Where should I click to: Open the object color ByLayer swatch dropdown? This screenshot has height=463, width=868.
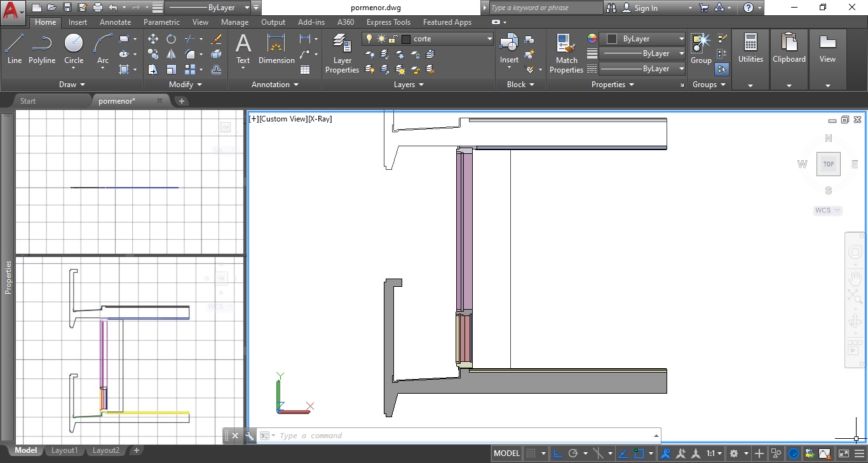pos(643,39)
